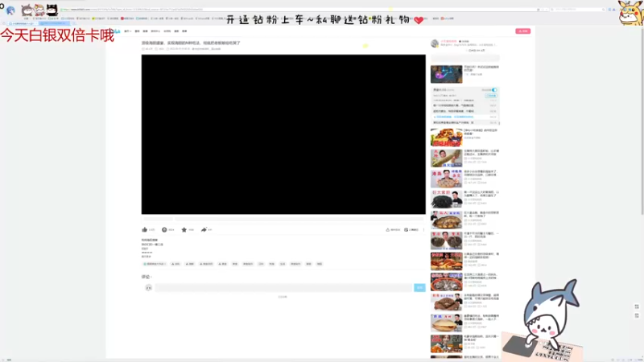Give a coin using the coin icon
Image resolution: width=644 pixels, height=362 pixels.
point(164,230)
